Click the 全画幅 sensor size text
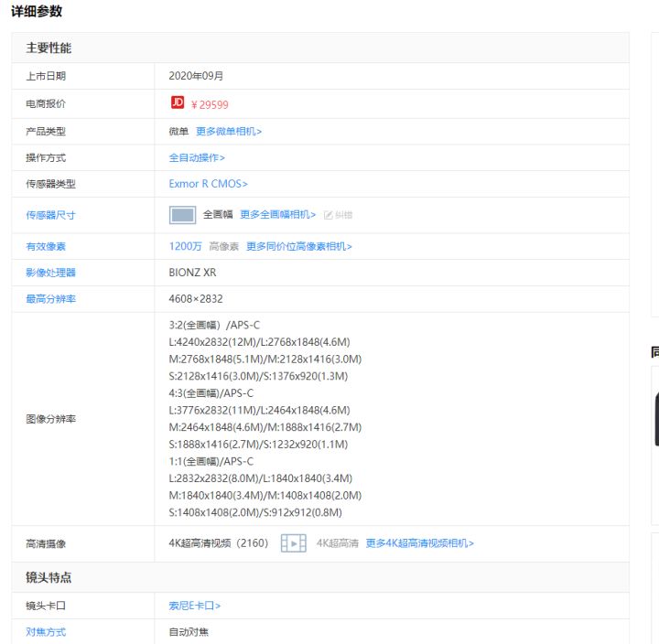659x644 pixels. pyautogui.click(x=218, y=215)
